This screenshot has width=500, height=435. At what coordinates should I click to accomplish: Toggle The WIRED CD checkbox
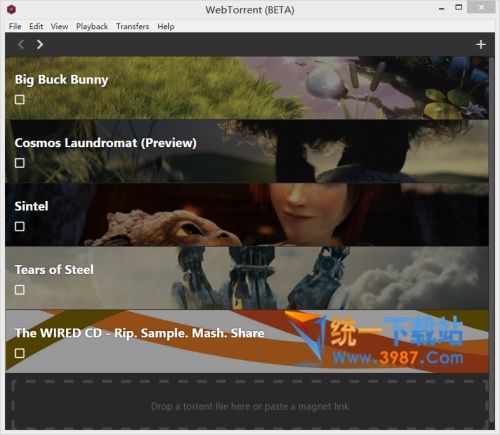[20, 353]
